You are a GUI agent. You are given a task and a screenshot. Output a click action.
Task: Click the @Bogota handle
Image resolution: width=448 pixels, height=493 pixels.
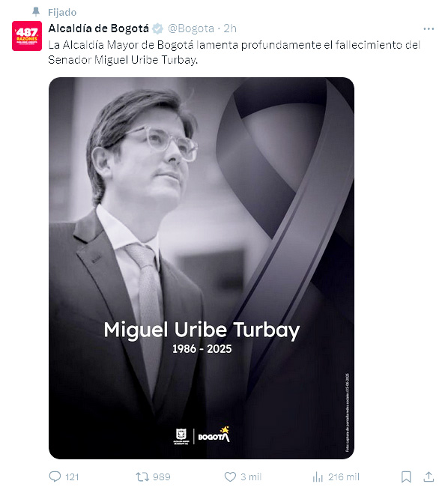(191, 28)
